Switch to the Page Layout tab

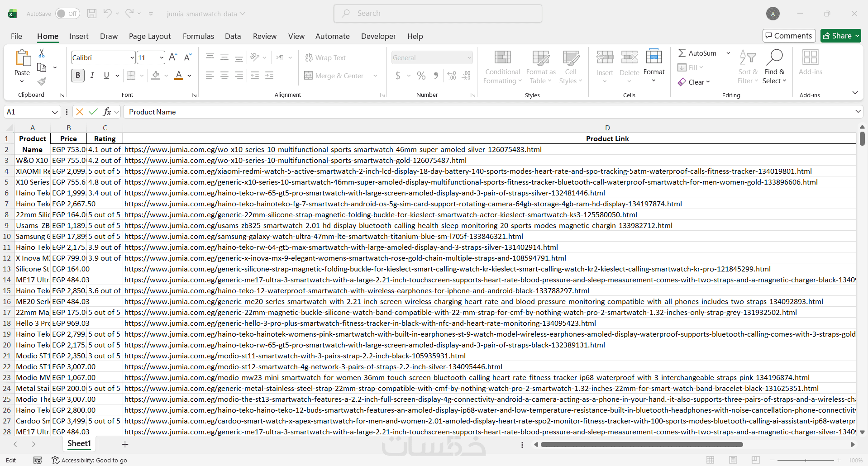[x=150, y=36]
